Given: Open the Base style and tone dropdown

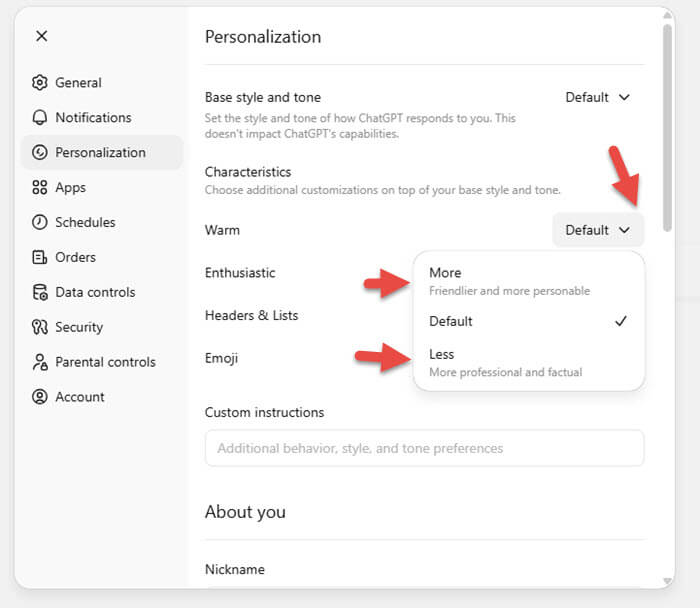Looking at the screenshot, I should [598, 97].
